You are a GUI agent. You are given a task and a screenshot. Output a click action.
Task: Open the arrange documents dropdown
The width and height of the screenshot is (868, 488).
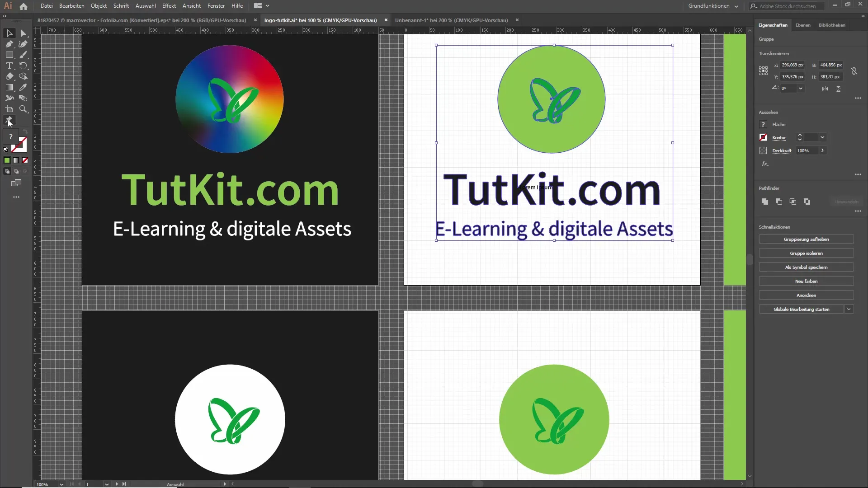point(261,6)
